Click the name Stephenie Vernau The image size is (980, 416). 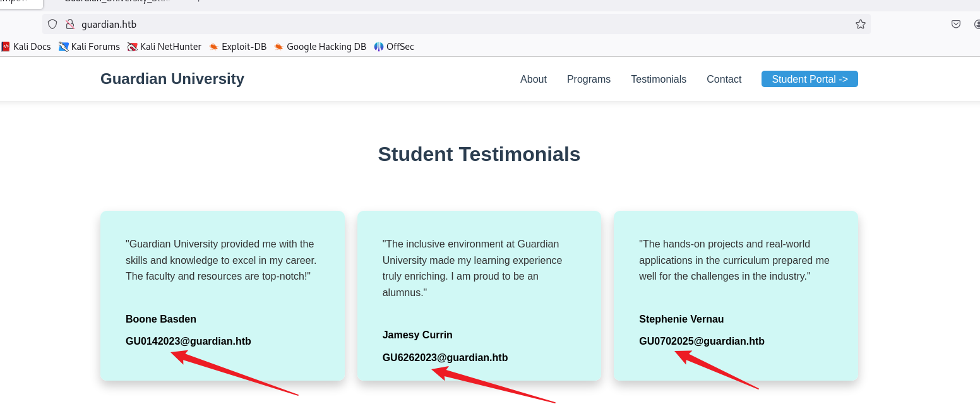[x=681, y=319]
